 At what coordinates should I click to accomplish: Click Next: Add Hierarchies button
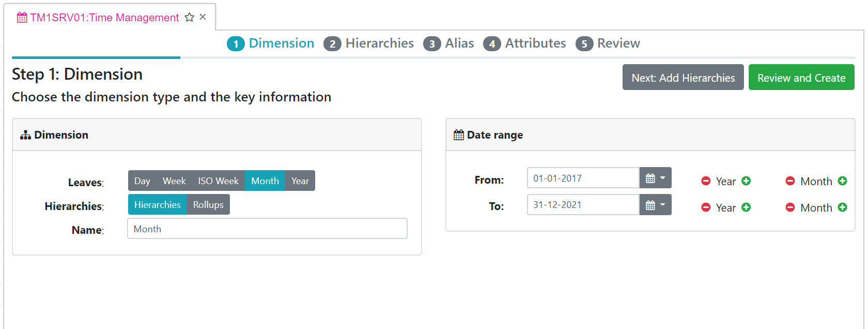click(x=683, y=78)
